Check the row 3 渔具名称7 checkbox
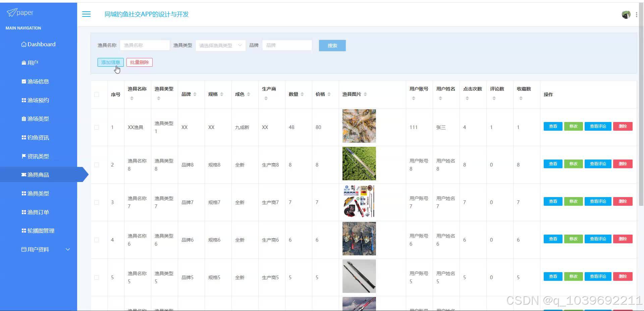This screenshot has width=644, height=311. [x=97, y=202]
